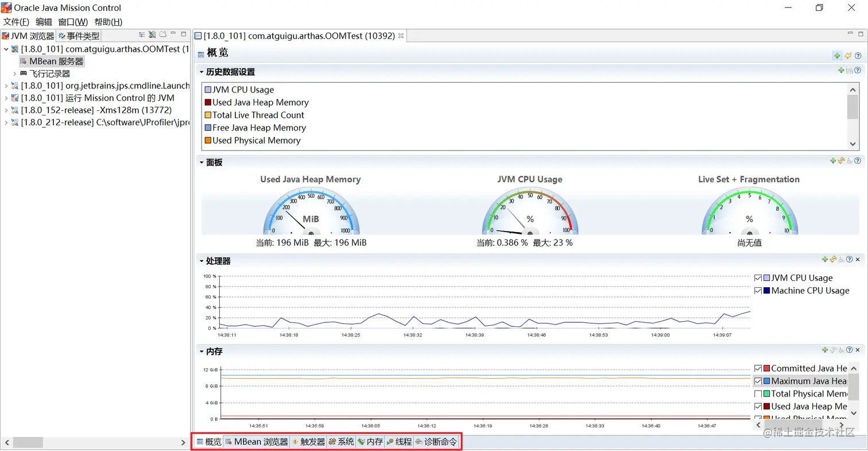Image resolution: width=868 pixels, height=451 pixels.
Task: Check the Total Physical Memory series
Action: coord(758,394)
